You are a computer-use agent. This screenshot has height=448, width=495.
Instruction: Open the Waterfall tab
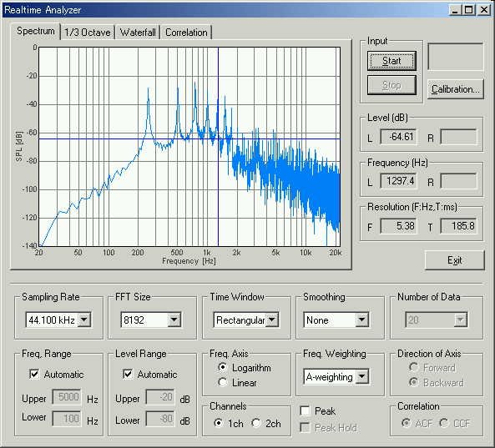[x=138, y=33]
